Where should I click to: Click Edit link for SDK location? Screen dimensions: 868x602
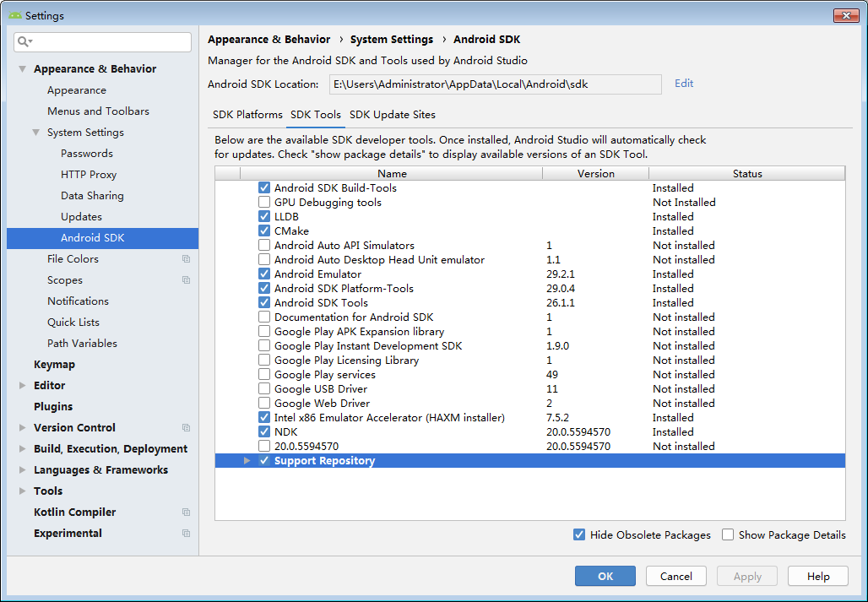pyautogui.click(x=684, y=84)
